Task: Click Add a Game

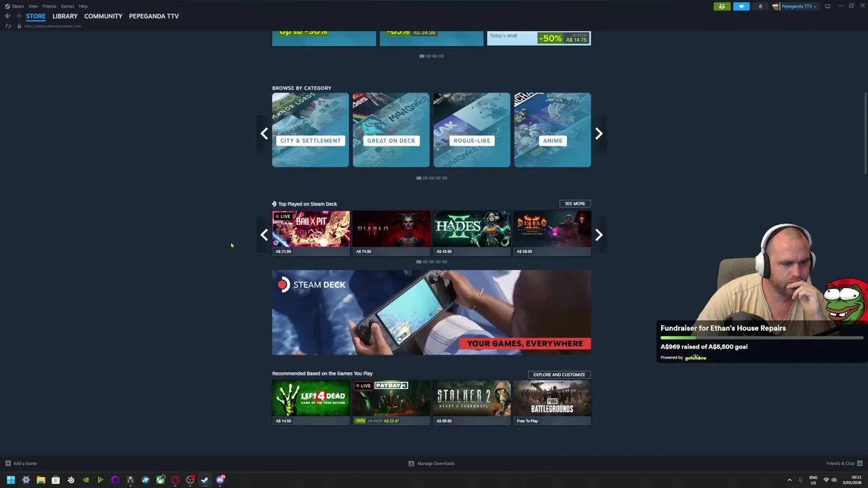Action: (x=21, y=464)
